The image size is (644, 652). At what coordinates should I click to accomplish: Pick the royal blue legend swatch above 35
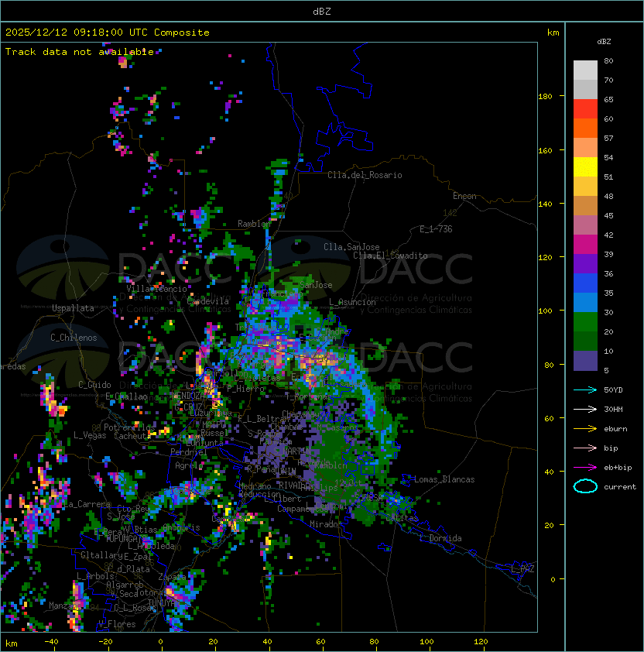click(x=585, y=283)
